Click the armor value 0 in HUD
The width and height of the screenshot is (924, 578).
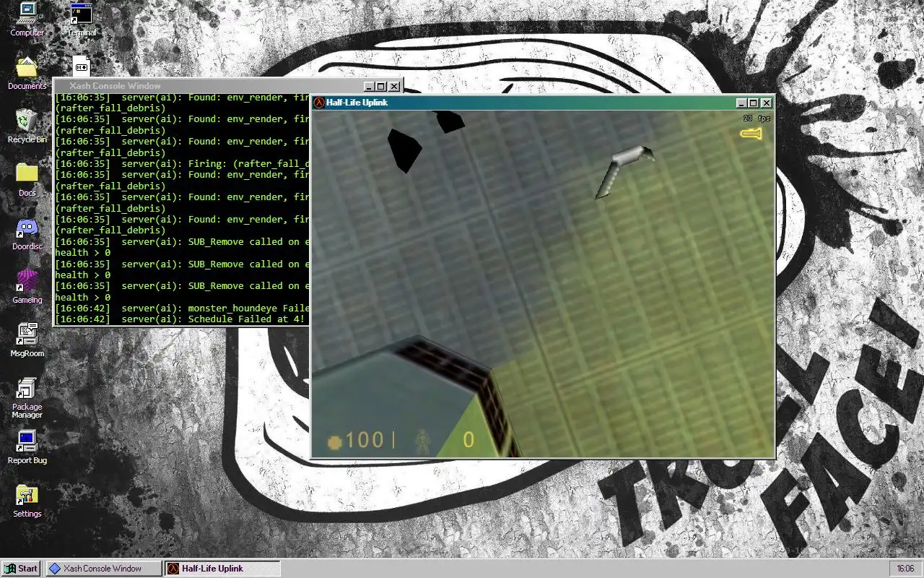(468, 439)
